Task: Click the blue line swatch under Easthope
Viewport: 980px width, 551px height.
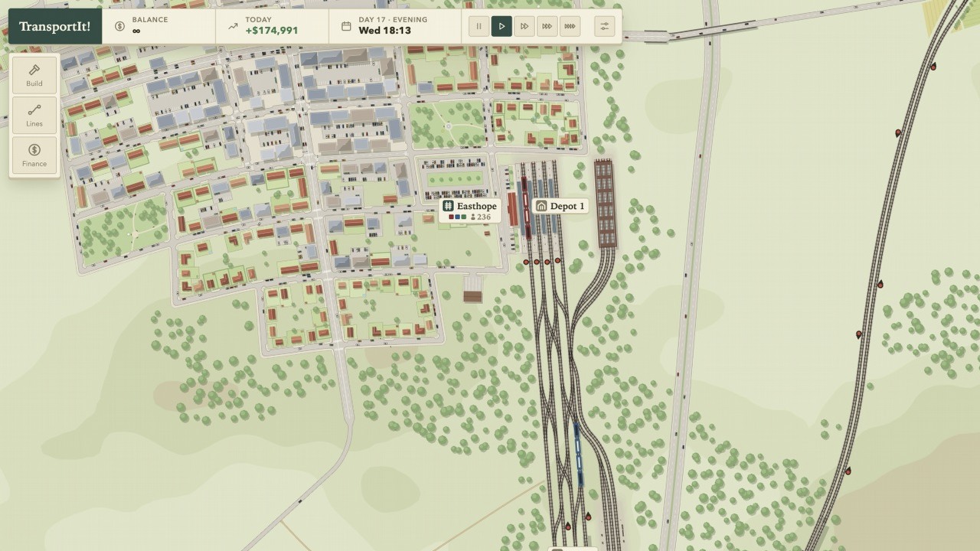Action: click(457, 217)
